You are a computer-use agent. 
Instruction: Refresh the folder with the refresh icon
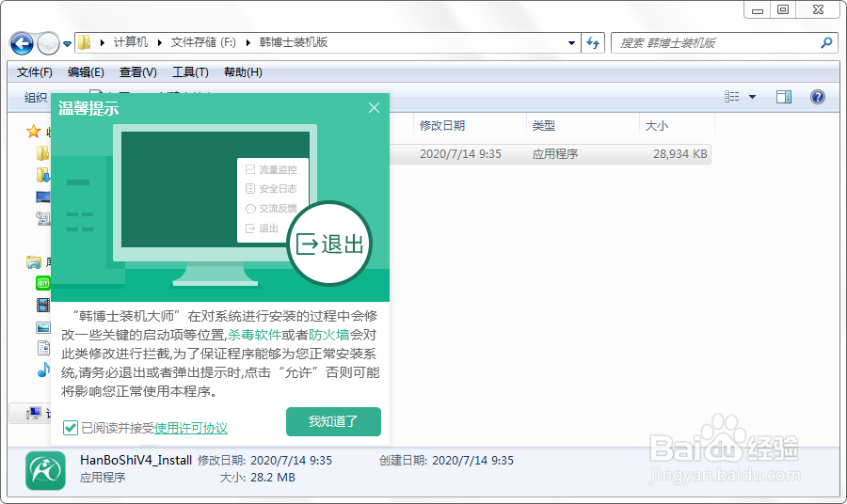[x=593, y=43]
